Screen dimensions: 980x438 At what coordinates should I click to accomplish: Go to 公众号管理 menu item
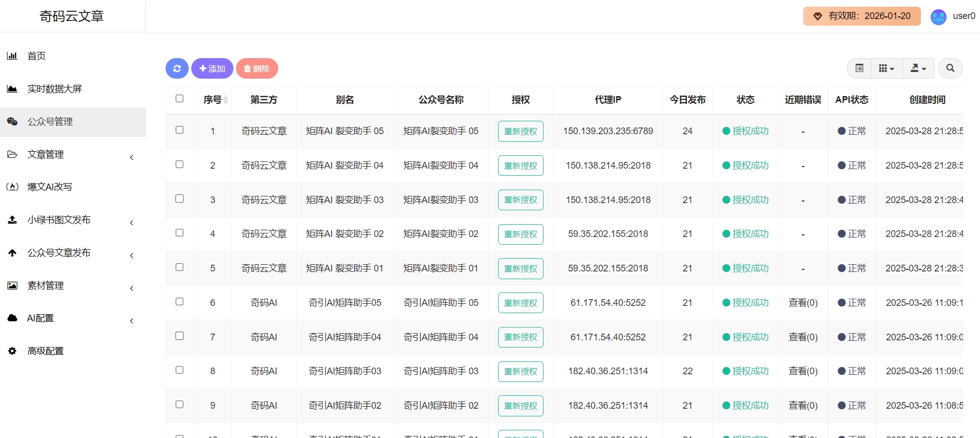(50, 122)
